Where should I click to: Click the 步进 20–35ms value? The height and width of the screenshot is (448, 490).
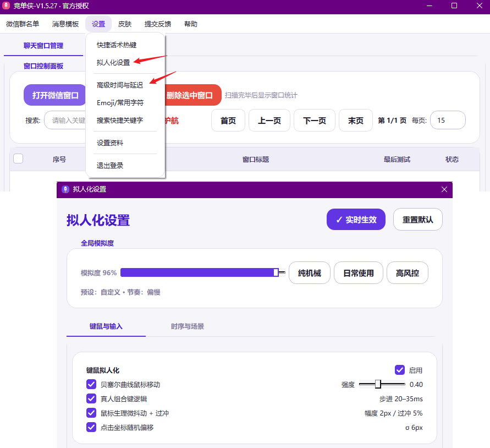[x=401, y=399]
